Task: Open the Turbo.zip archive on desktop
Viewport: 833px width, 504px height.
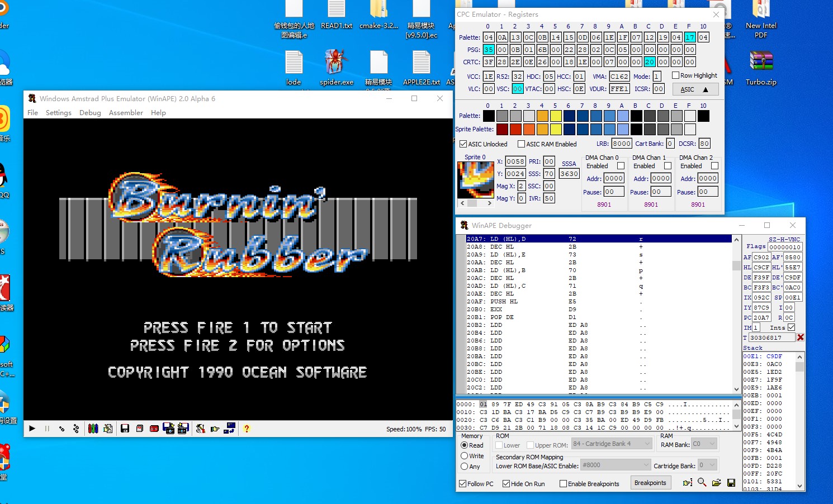Action: tap(761, 68)
